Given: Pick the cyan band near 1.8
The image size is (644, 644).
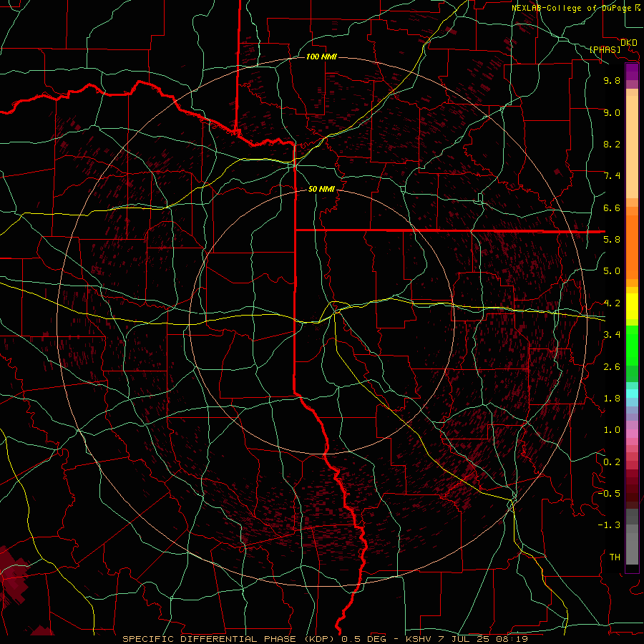Looking at the screenshot, I should [632, 393].
